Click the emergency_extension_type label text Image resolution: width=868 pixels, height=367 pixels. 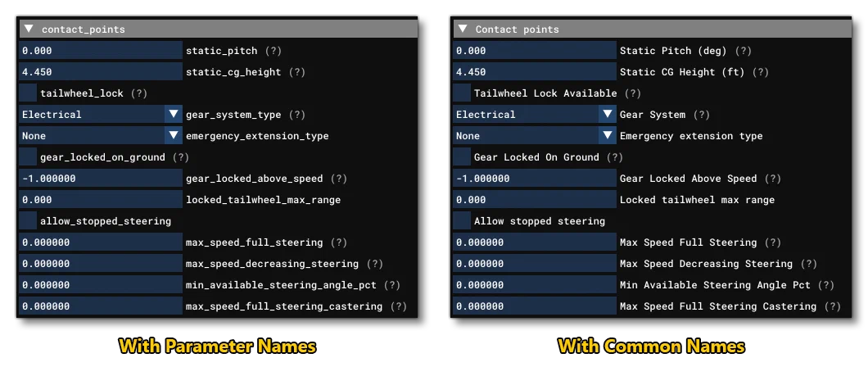(257, 136)
